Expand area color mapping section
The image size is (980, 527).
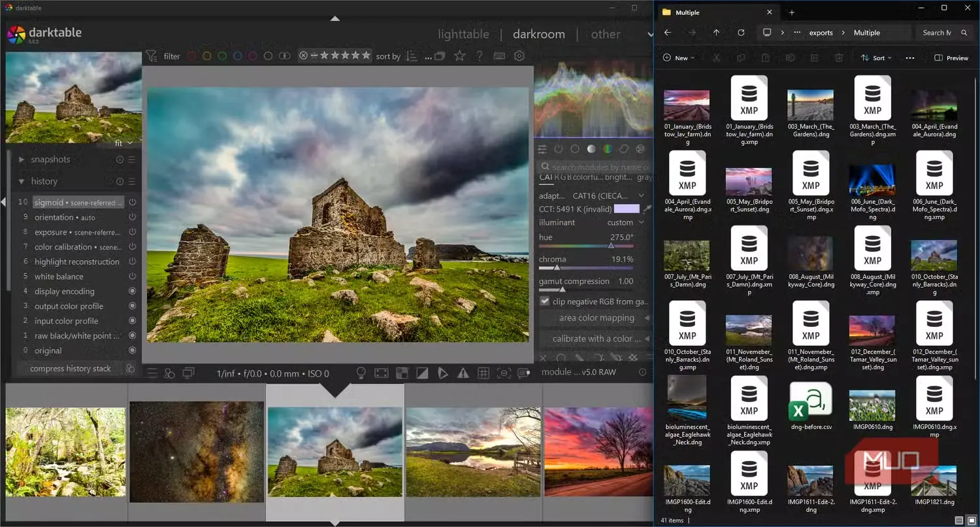pyautogui.click(x=596, y=318)
